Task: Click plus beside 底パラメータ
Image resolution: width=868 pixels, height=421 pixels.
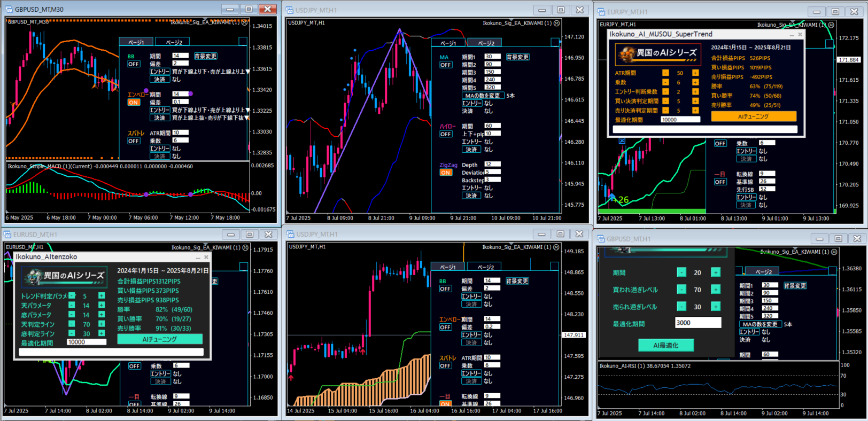Action: pyautogui.click(x=102, y=315)
